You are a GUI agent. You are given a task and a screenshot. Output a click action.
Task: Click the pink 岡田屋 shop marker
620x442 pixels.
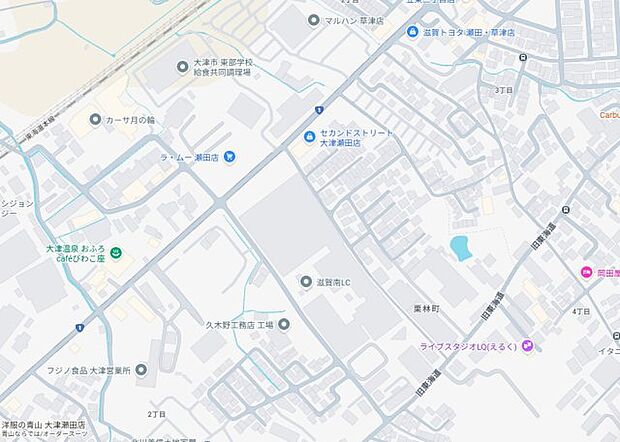pos(586,272)
